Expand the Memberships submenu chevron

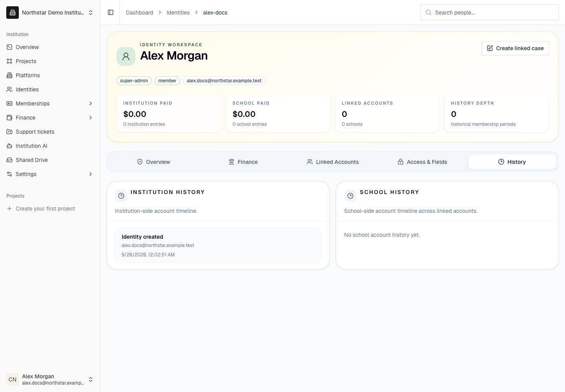point(91,103)
